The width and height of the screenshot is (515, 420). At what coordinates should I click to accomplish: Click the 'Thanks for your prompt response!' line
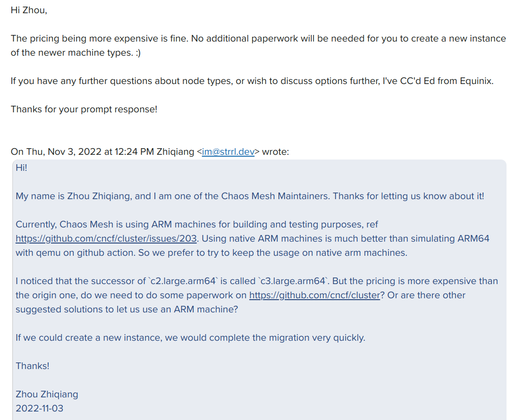pos(84,109)
